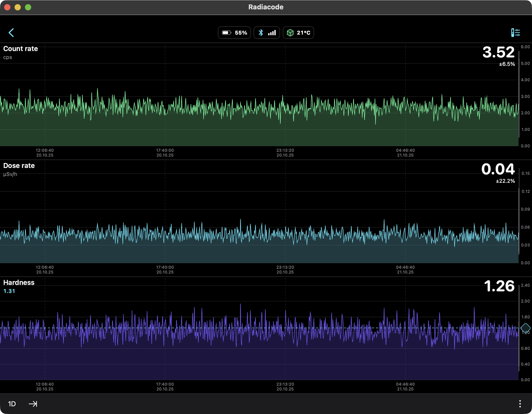Click the battery 55% status indicator

(234, 33)
